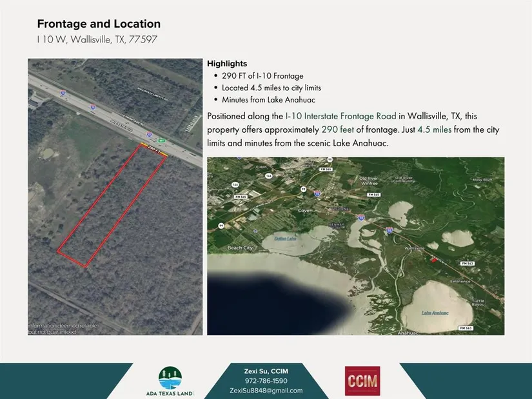Click the ZexiSu8848@gmail.com email address

pyautogui.click(x=266, y=391)
